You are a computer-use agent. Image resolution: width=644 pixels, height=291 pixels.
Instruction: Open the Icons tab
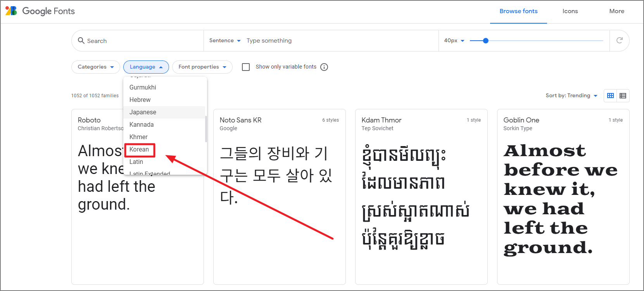[570, 11]
